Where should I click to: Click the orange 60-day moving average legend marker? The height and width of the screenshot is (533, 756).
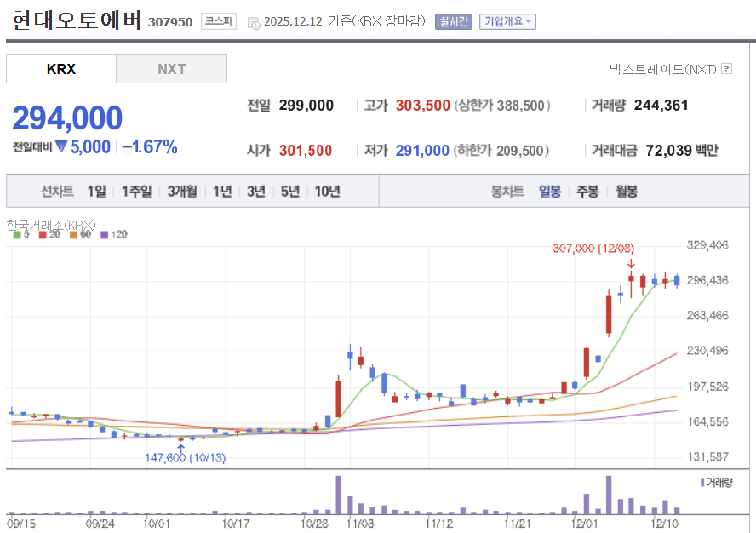[72, 235]
